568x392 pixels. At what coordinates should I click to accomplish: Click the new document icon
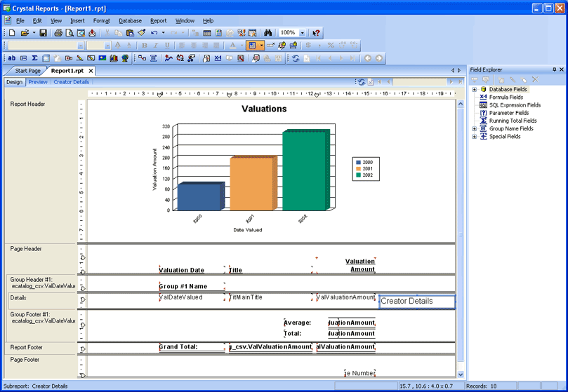(x=12, y=33)
